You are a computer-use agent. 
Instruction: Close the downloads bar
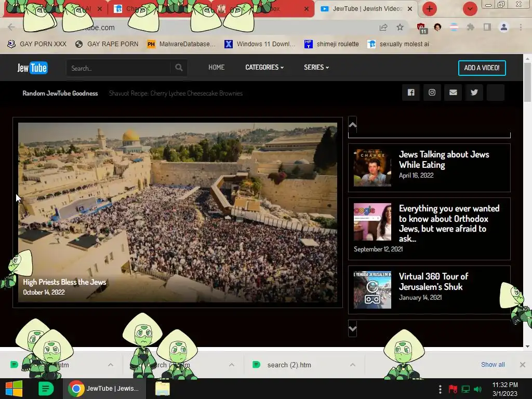tap(523, 365)
